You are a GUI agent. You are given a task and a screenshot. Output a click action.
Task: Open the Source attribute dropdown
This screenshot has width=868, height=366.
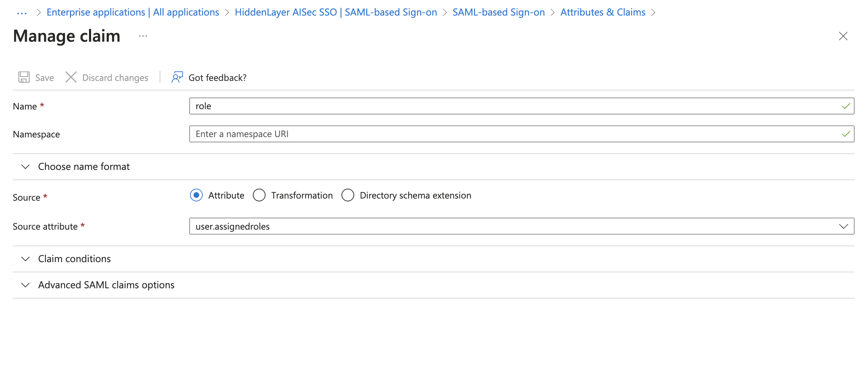[x=843, y=226]
